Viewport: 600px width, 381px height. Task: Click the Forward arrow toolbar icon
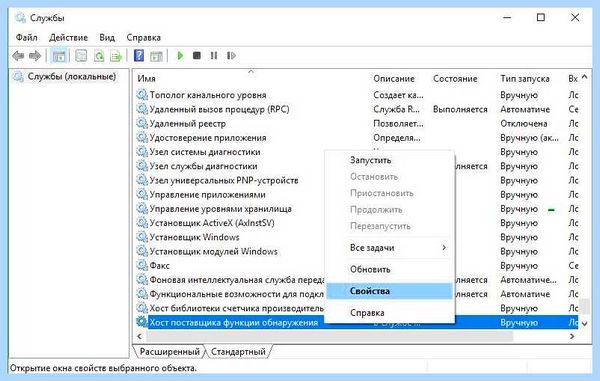pyautogui.click(x=35, y=56)
